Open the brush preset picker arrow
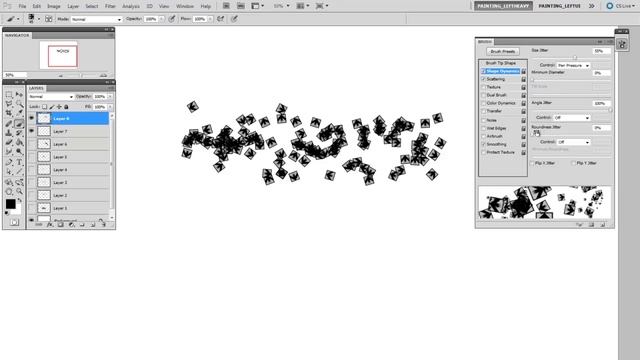Screen dimensions: 640x360 coord(39,19)
